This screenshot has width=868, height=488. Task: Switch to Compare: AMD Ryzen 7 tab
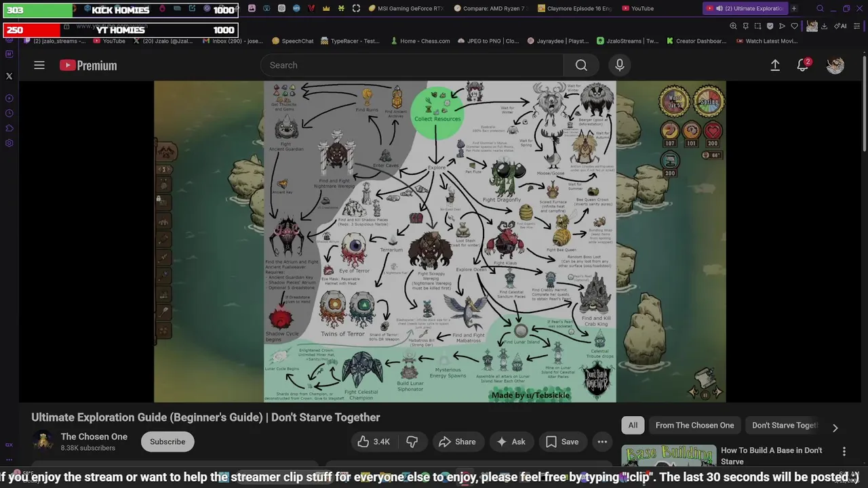pyautogui.click(x=490, y=8)
